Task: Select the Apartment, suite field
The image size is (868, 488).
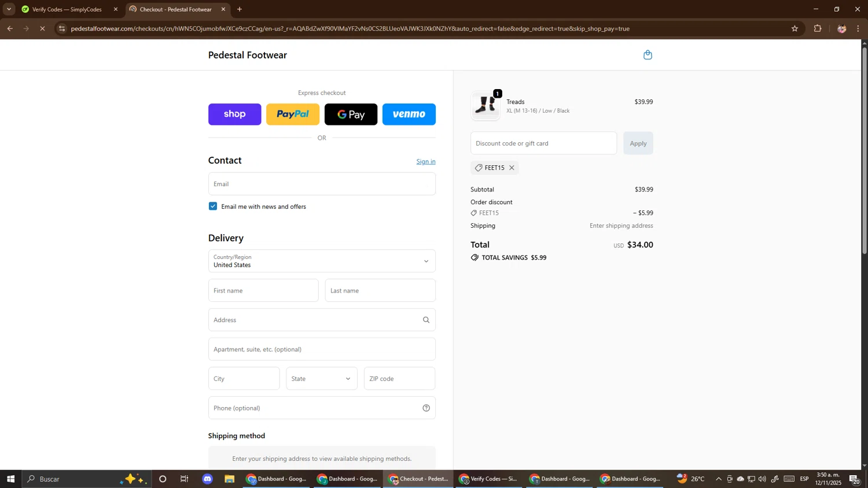Action: [322, 349]
